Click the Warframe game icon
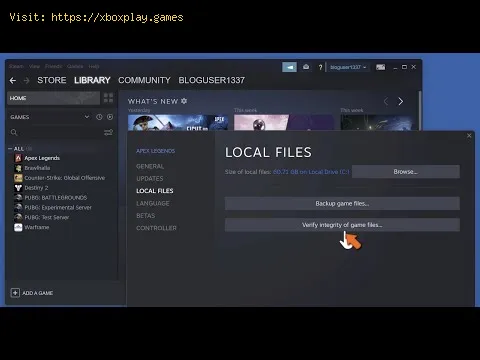This screenshot has height=360, width=480. click(x=18, y=227)
